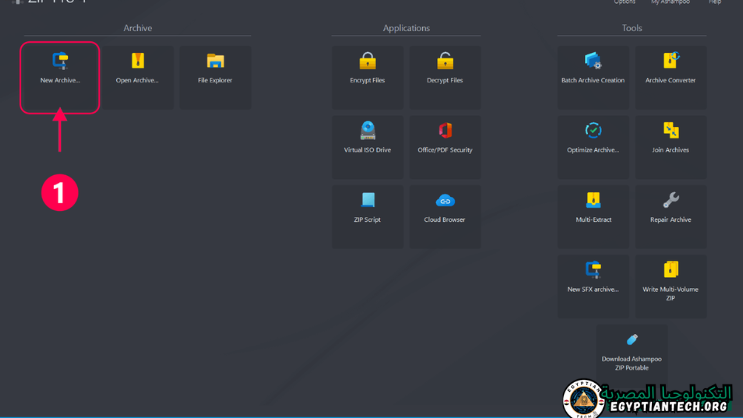Screen dimensions: 743x418
Task: Click the Open Archive tile
Action: [x=137, y=78]
